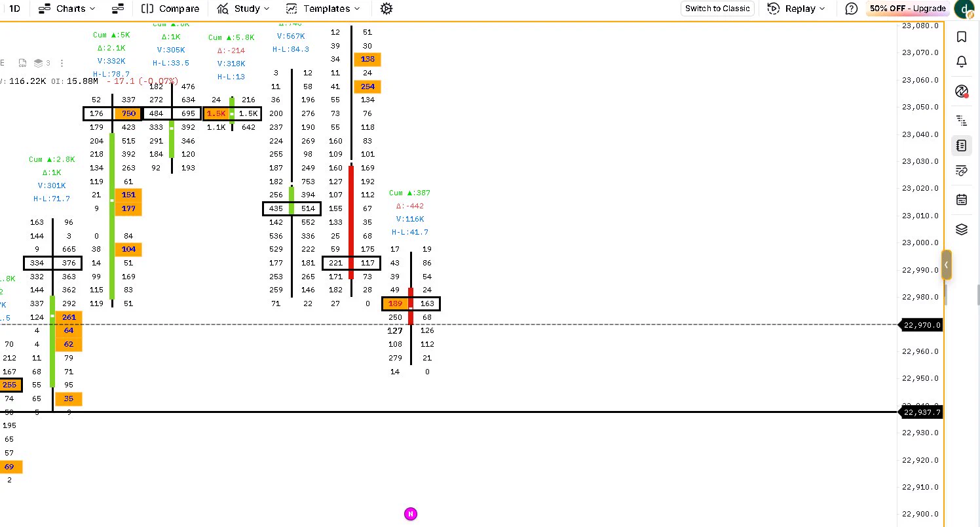980x527 pixels.
Task: Click the orange 254 footprint cell
Action: (367, 87)
